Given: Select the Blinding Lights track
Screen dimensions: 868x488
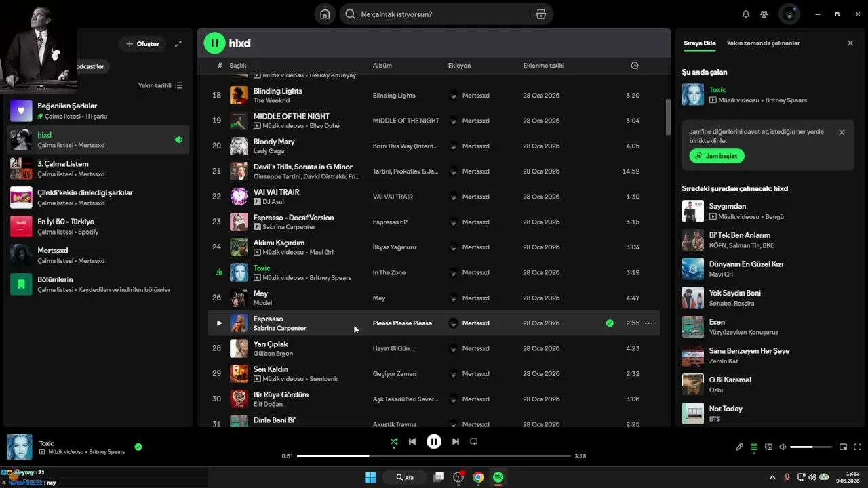Looking at the screenshot, I should click(x=434, y=96).
